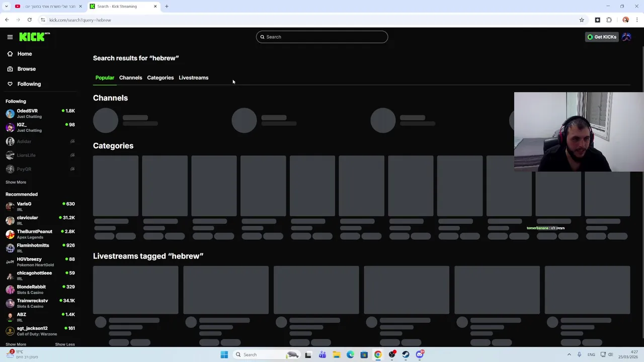Screen dimensions: 644x362
Task: Click browser back arrow
Action: pyautogui.click(x=7, y=20)
